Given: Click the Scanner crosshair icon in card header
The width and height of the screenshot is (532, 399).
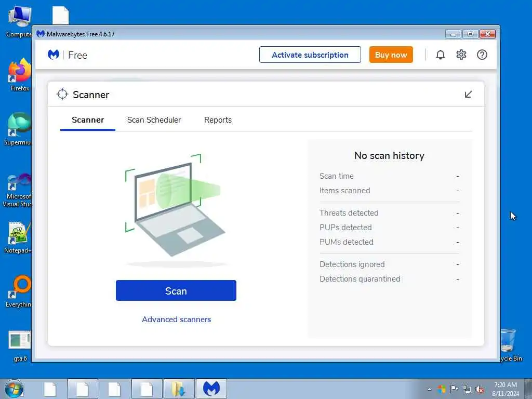Looking at the screenshot, I should (62, 95).
